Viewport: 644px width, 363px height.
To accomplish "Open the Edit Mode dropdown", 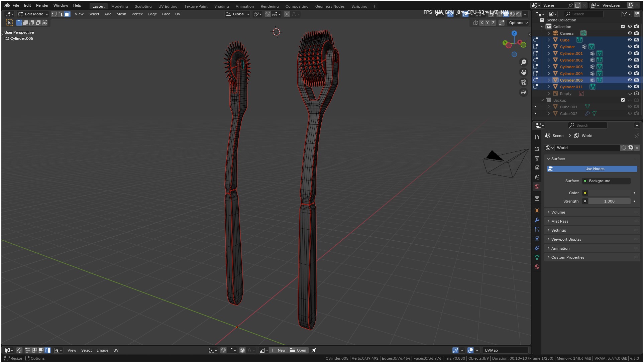I will (x=33, y=14).
